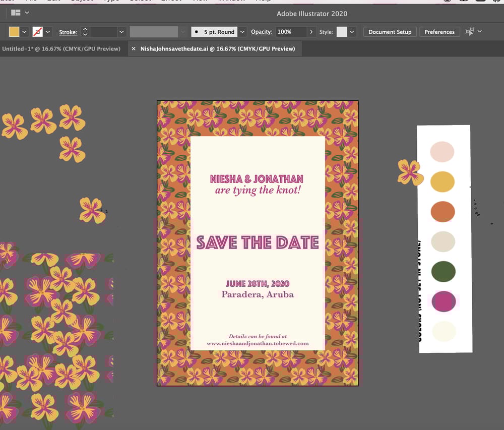The image size is (504, 430).
Task: Select the SAVE THE DATE heading text
Action: 258,242
